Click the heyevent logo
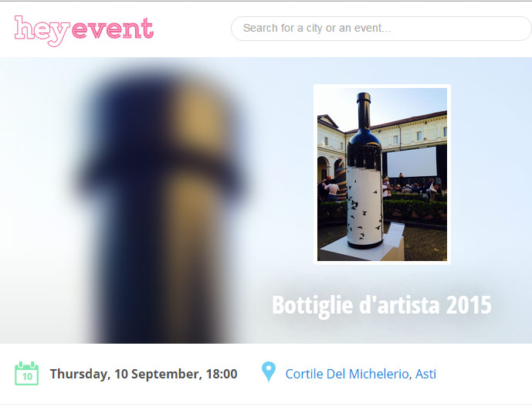Viewport: 532px width, 407px height. [84, 31]
